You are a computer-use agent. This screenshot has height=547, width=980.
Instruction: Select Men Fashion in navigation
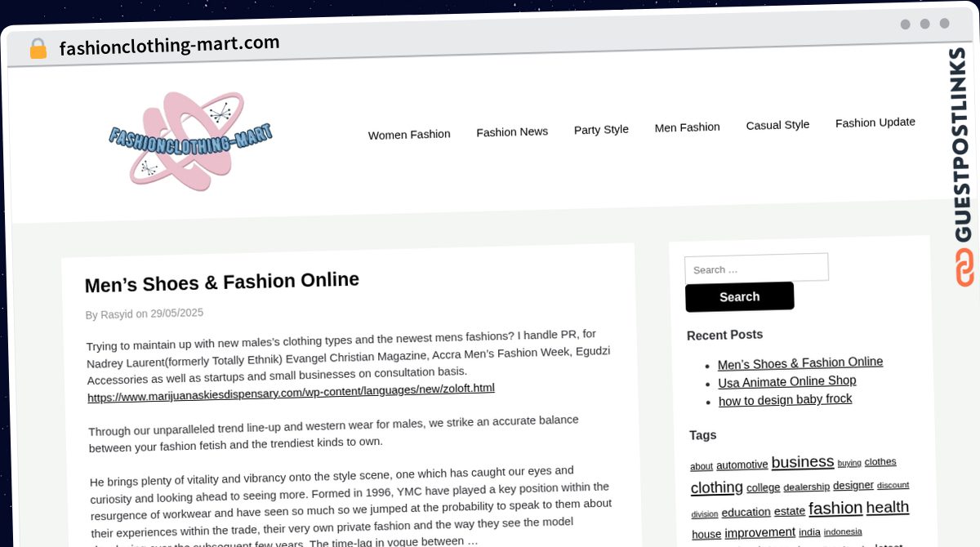pos(687,127)
